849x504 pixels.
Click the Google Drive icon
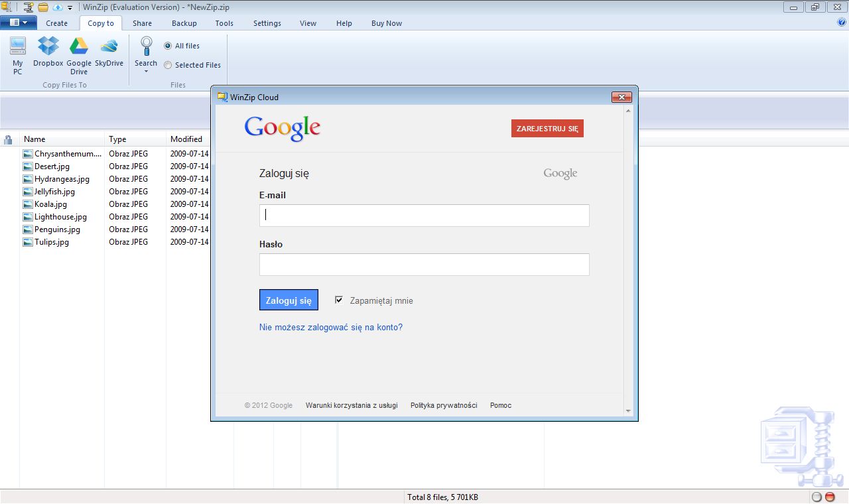79,46
